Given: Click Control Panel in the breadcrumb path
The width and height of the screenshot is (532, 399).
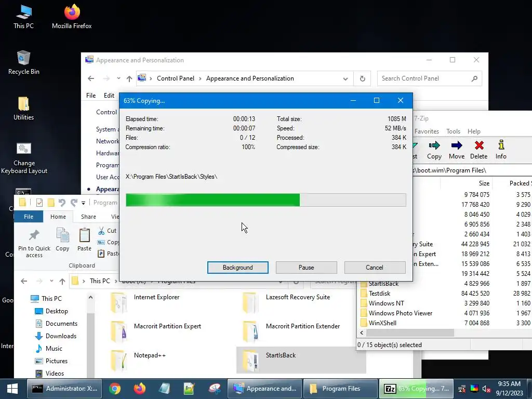Looking at the screenshot, I should point(176,78).
